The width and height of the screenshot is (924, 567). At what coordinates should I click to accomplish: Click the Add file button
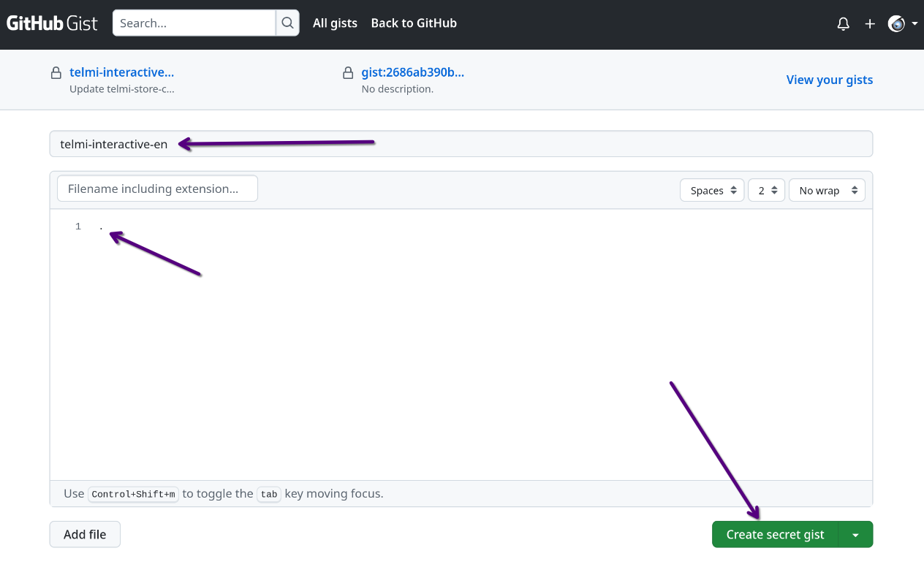[85, 535]
